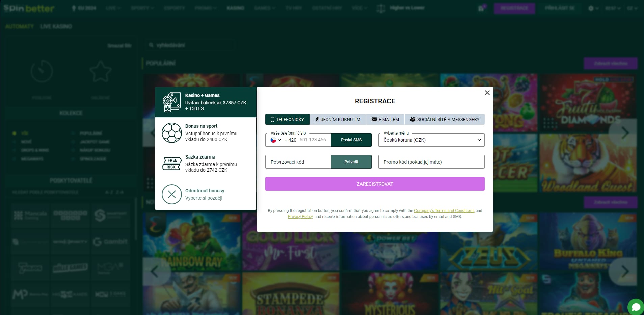Image resolution: width=644 pixels, height=315 pixels.
Task: Switch to Jedním kliknutím tab
Action: [x=338, y=119]
